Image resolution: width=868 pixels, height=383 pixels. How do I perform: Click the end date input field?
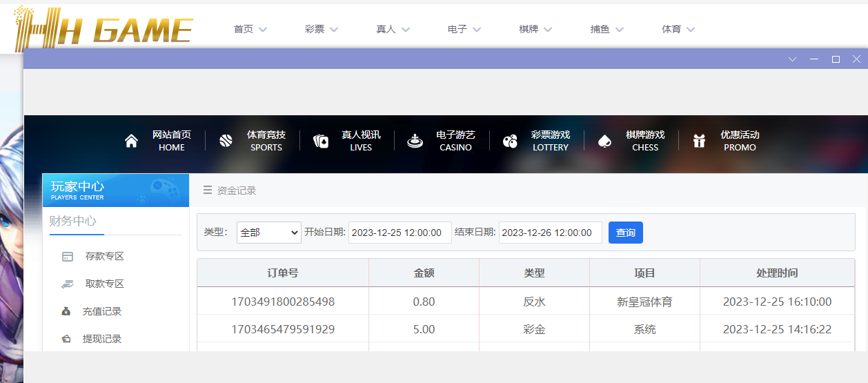pyautogui.click(x=550, y=233)
